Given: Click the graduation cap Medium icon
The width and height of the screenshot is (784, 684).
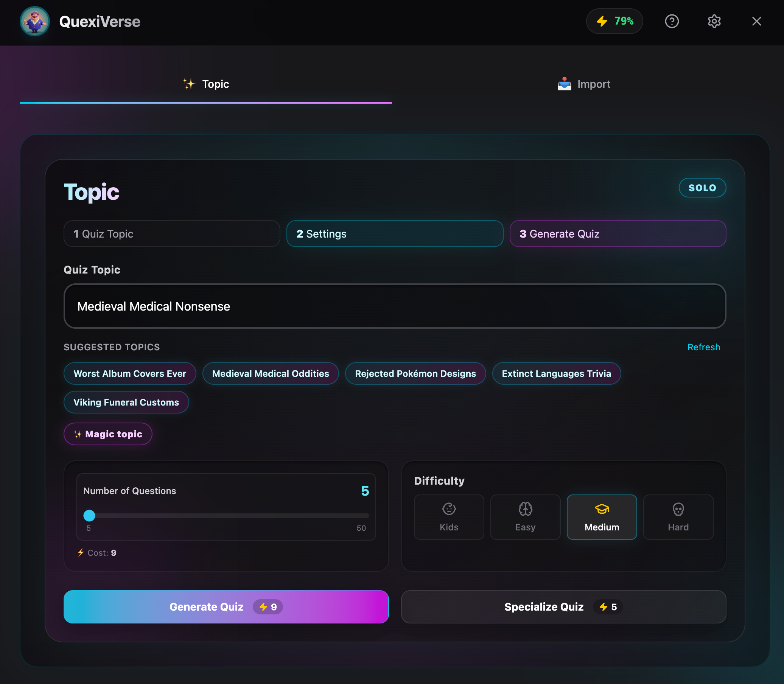Looking at the screenshot, I should point(602,509).
